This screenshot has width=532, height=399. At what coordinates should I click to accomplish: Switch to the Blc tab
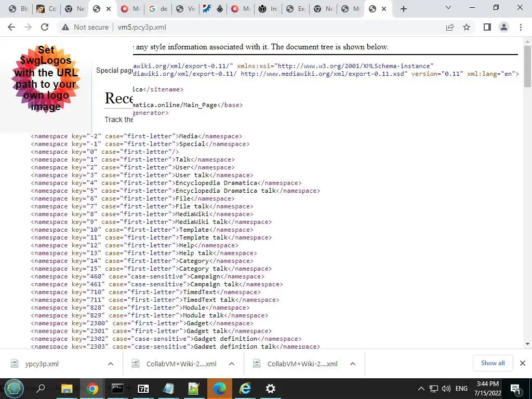click(19, 9)
